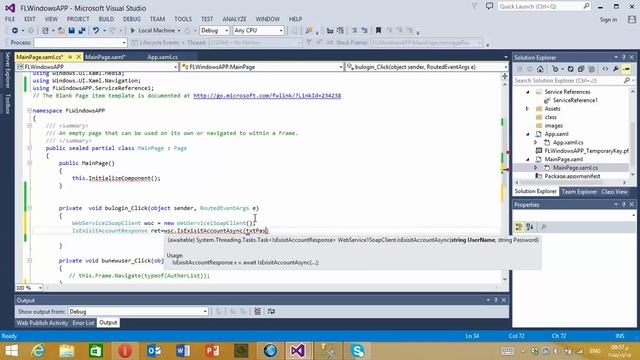The image size is (640, 360).
Task: Open the FILE menu
Action: pos(10,19)
